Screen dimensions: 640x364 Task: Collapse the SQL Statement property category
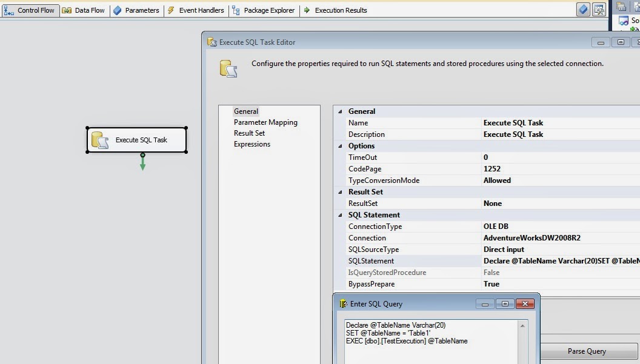340,215
